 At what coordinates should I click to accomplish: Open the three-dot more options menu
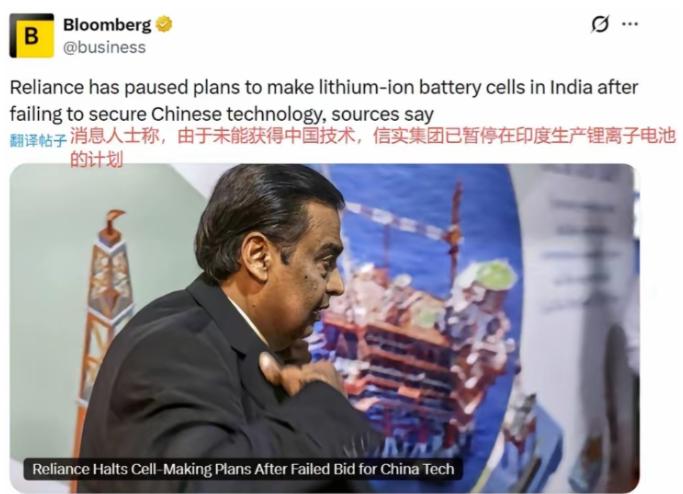click(x=630, y=24)
